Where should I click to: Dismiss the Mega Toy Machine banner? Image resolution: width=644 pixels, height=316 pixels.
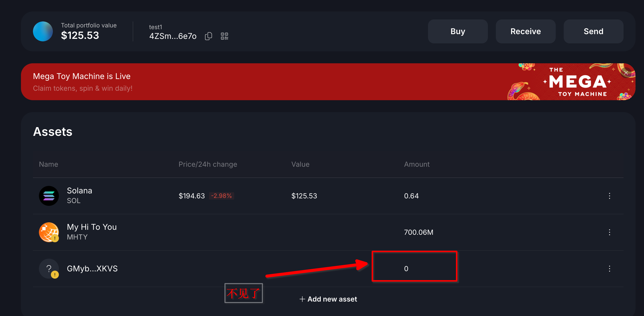point(626,73)
